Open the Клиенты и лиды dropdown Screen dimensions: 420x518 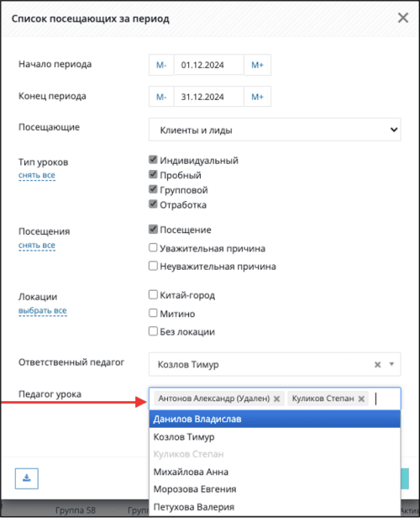click(275, 129)
